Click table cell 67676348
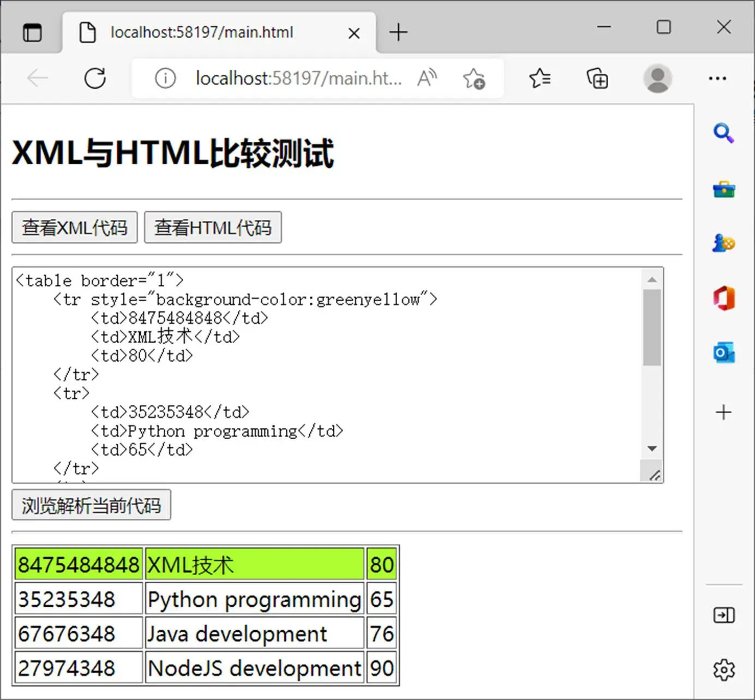 point(79,633)
